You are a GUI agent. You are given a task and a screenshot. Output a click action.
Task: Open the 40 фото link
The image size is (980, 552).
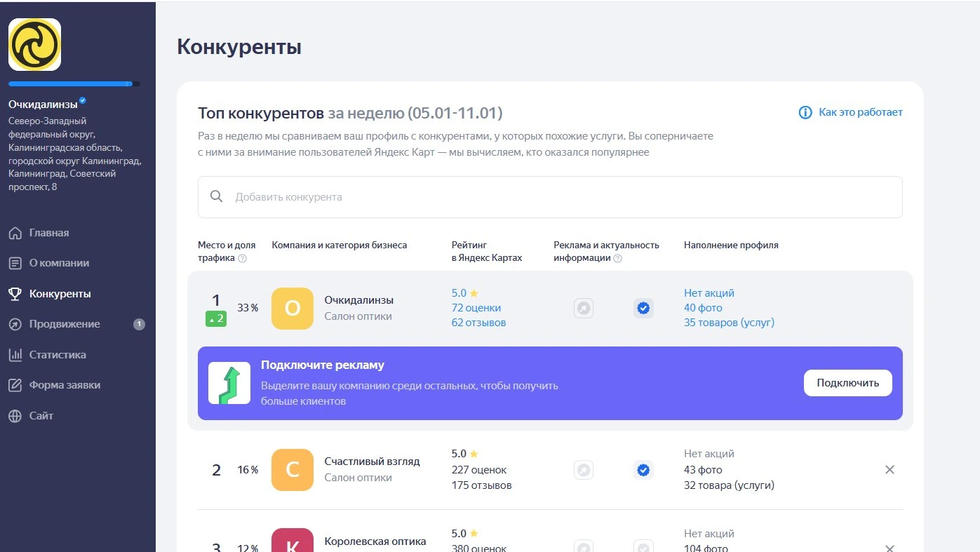(703, 308)
